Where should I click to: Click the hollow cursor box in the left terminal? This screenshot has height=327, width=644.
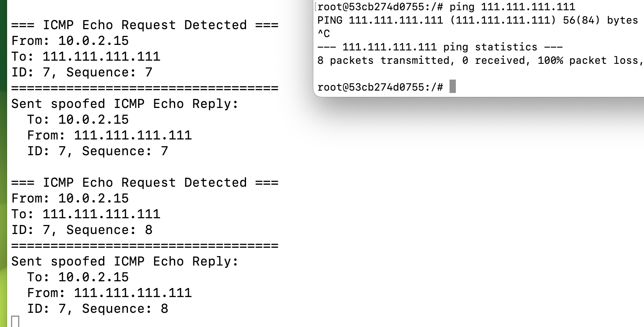pos(15,321)
